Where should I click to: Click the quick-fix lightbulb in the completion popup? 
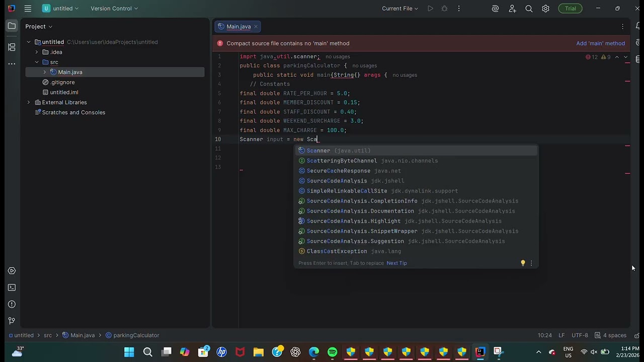pos(523,263)
